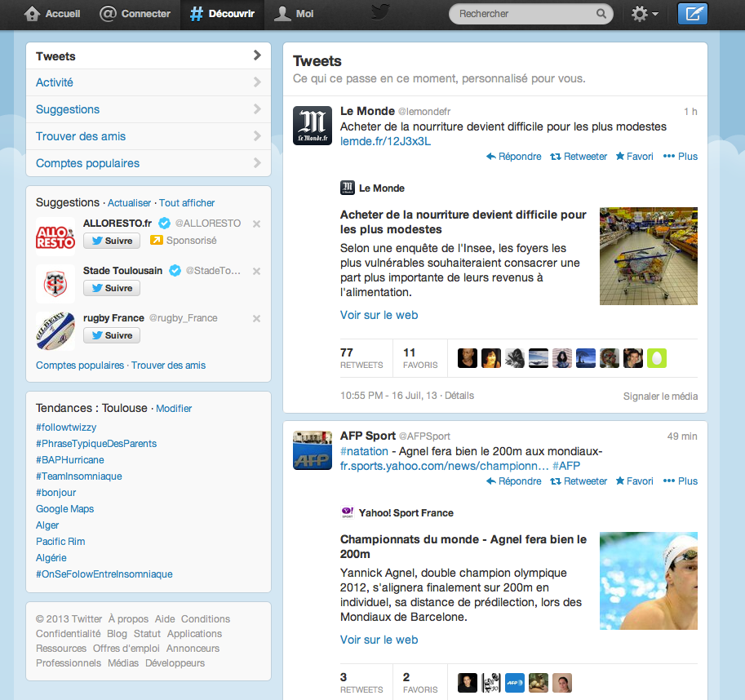Click Tout afficher for suggestions
745x700 pixels.
click(x=187, y=203)
